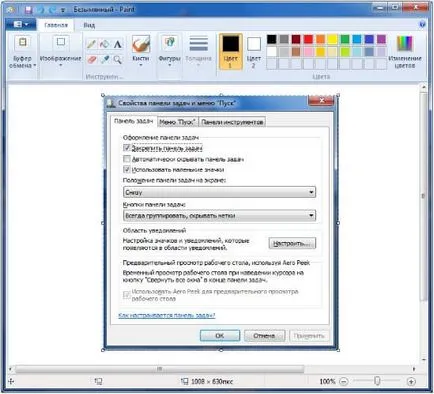Switch to the Главная ribbon tab
The height and width of the screenshot is (394, 434).
pos(56,25)
